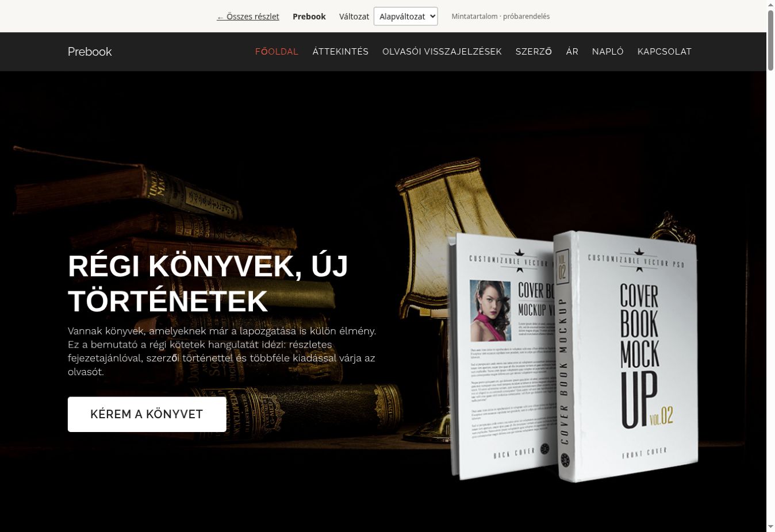Click the bold Prebook label in top bar
Viewport: 775px width, 532px height.
[309, 17]
